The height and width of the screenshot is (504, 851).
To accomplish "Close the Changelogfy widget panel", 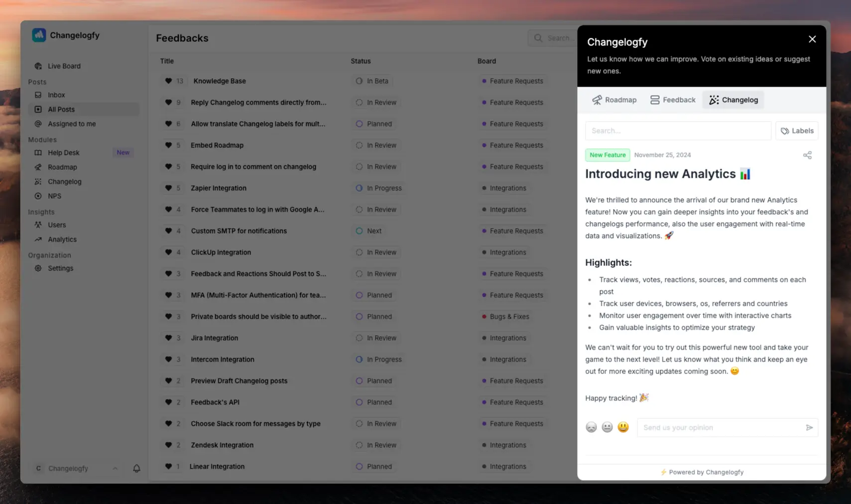I will click(x=812, y=39).
